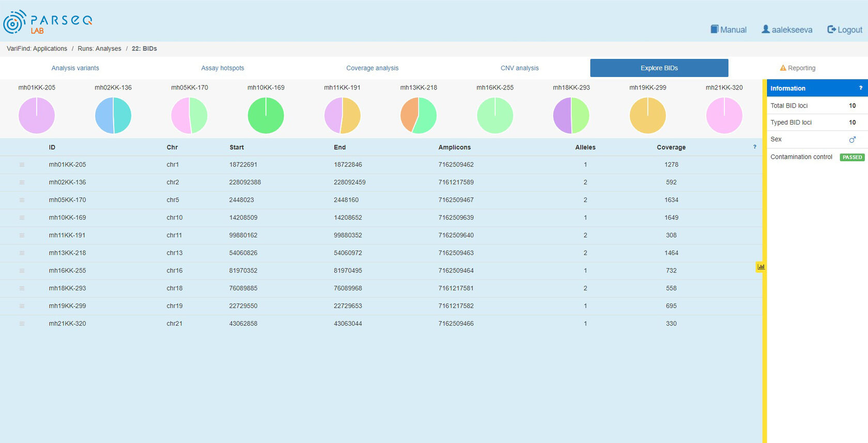Viewport: 868px width, 443px height.
Task: Click the Information panel help icon
Action: click(x=861, y=88)
